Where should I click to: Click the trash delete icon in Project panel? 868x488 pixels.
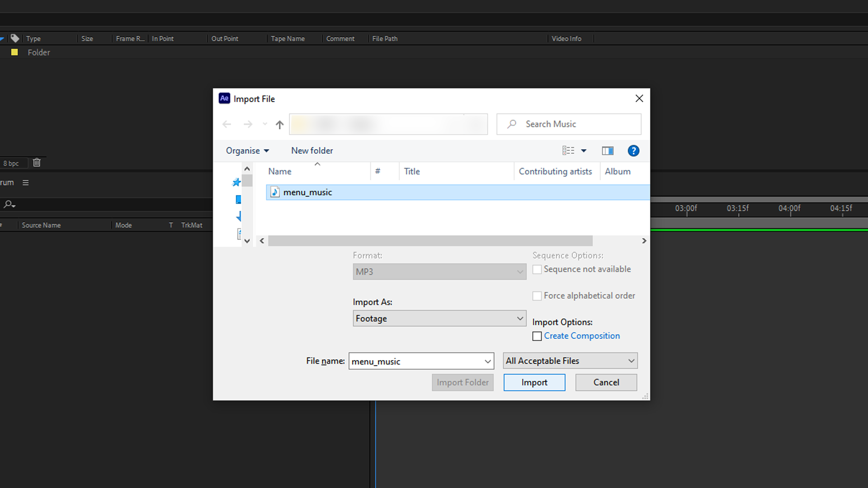(37, 163)
